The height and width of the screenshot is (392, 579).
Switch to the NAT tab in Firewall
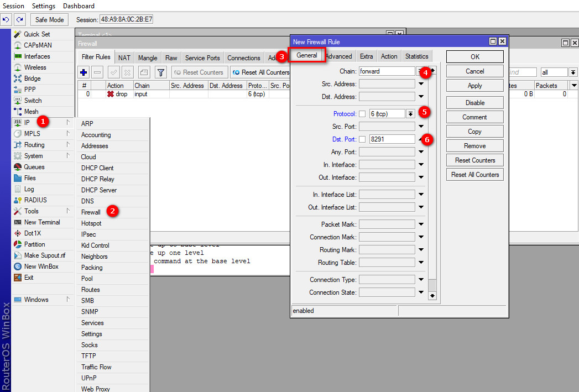(x=124, y=58)
